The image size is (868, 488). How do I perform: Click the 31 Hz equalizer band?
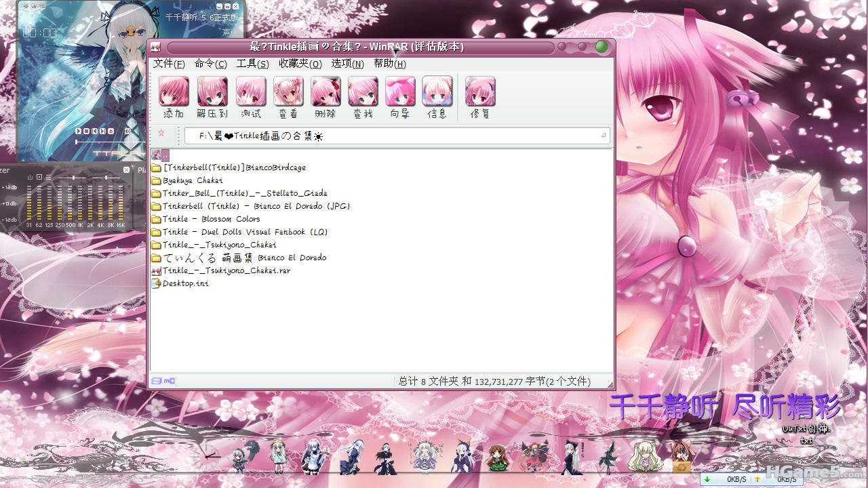(29, 203)
